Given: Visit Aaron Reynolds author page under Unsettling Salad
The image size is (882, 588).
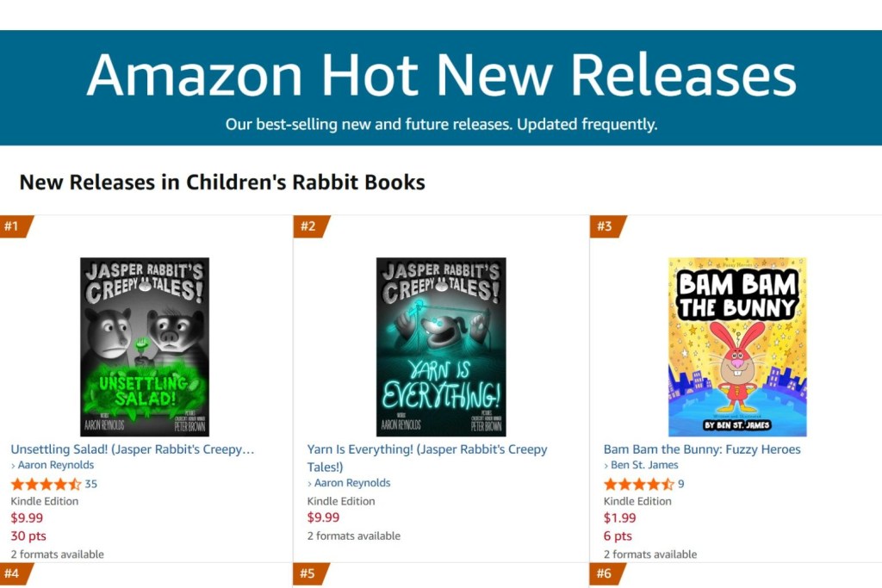Looking at the screenshot, I should tap(56, 465).
